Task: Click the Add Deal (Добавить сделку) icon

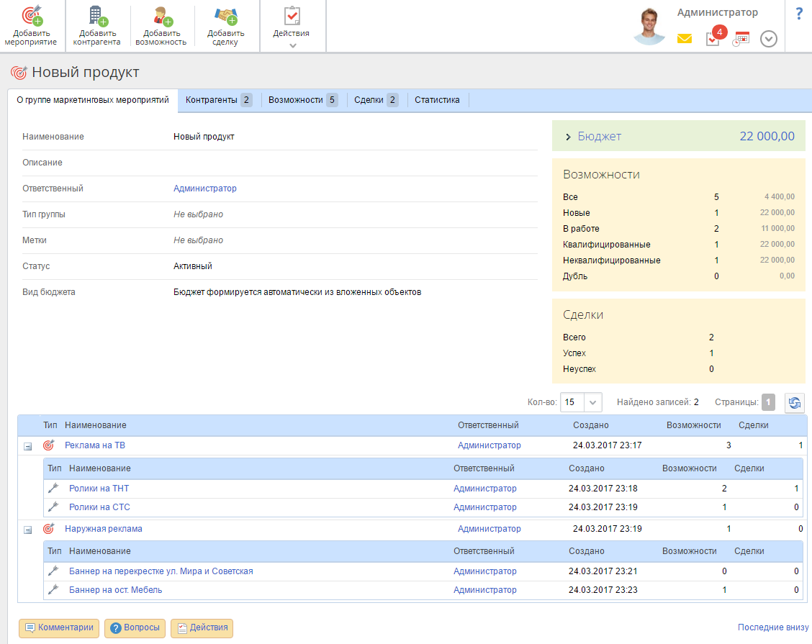Action: [x=225, y=16]
